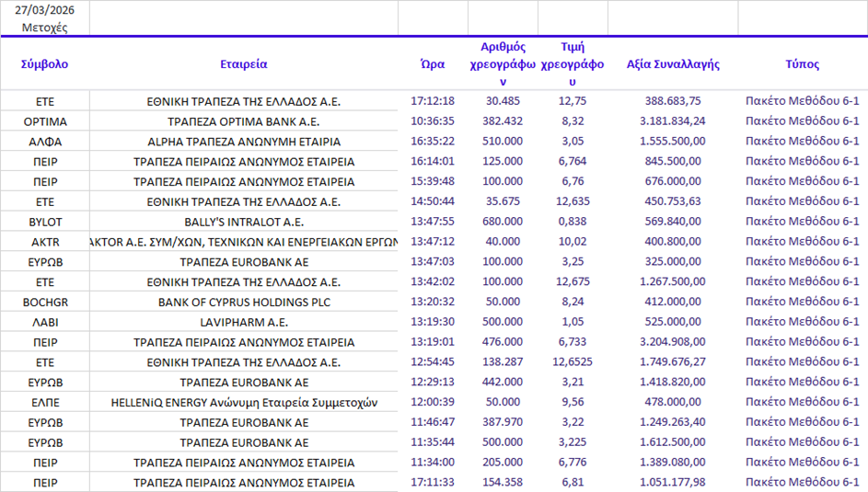The width and height of the screenshot is (868, 492).
Task: Select the price cell 12,75
Action: (x=573, y=101)
